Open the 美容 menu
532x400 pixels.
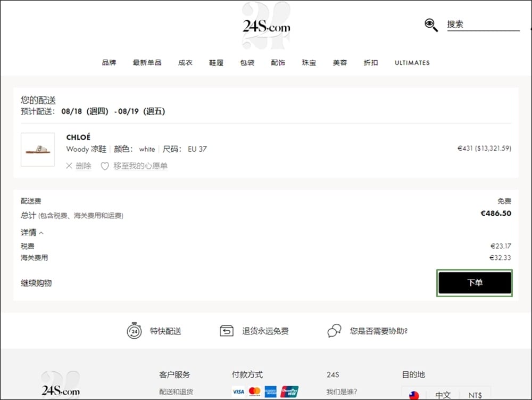(339, 62)
